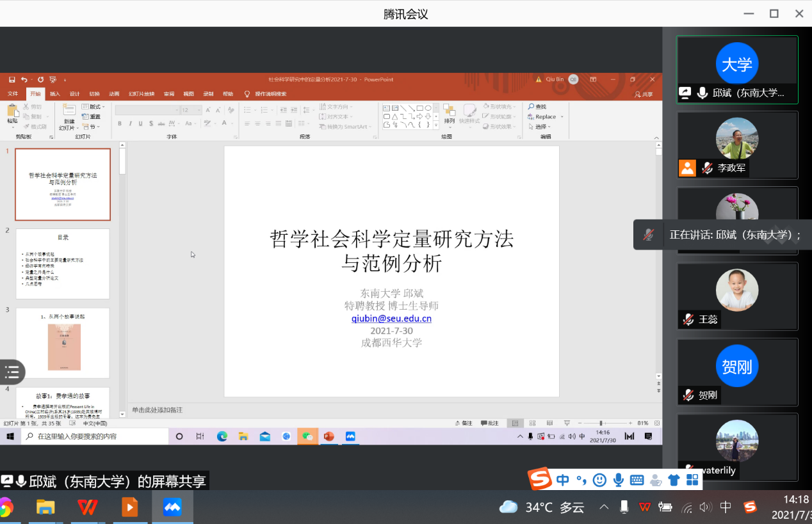
Task: Expand the system tray hidden icons chevron
Action: click(604, 507)
